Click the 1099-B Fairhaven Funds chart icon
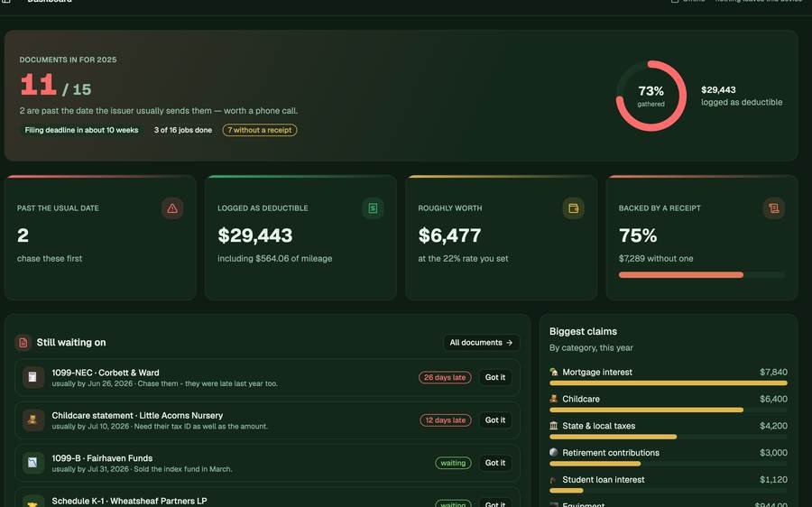 point(32,463)
